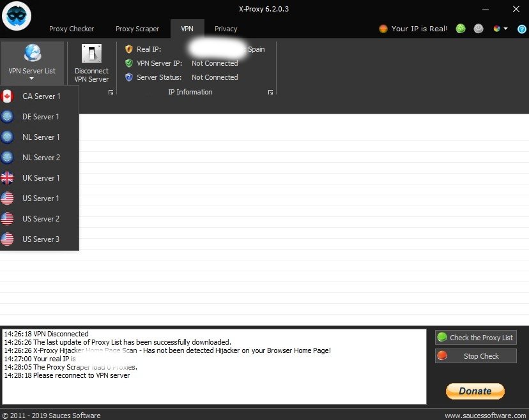Image resolution: width=529 pixels, height=420 pixels.
Task: Go to the Privacy tab
Action: click(226, 29)
